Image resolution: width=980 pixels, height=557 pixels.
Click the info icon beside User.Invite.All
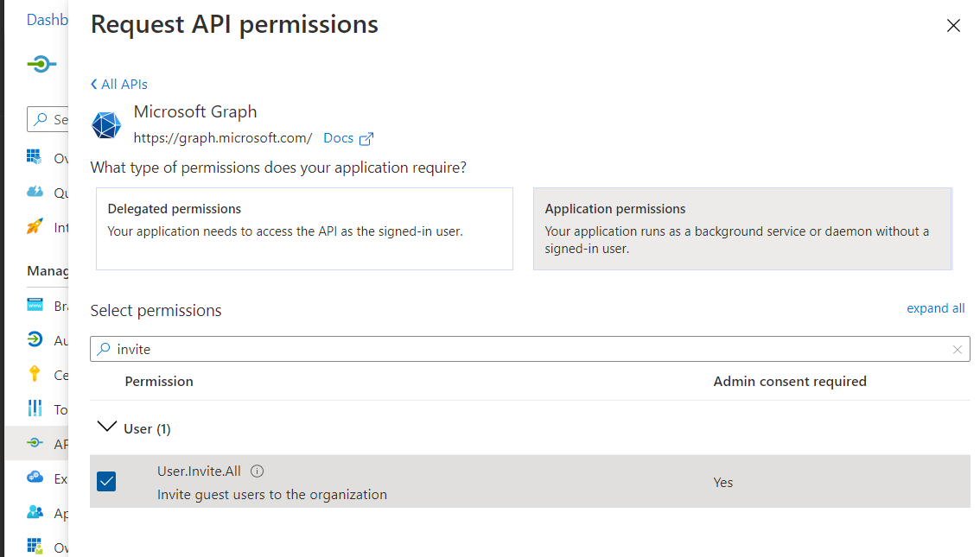tap(257, 472)
